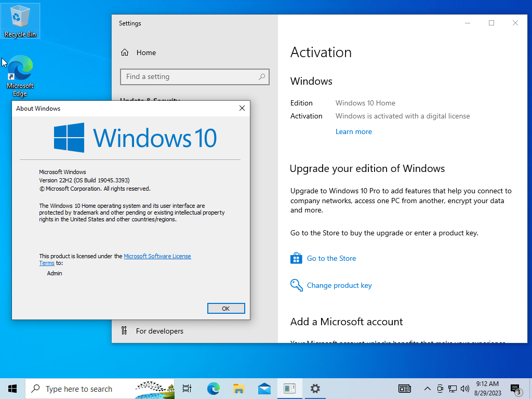Open News and interests taskbar widget
Viewport: 532px width, 399px height.
click(x=404, y=389)
